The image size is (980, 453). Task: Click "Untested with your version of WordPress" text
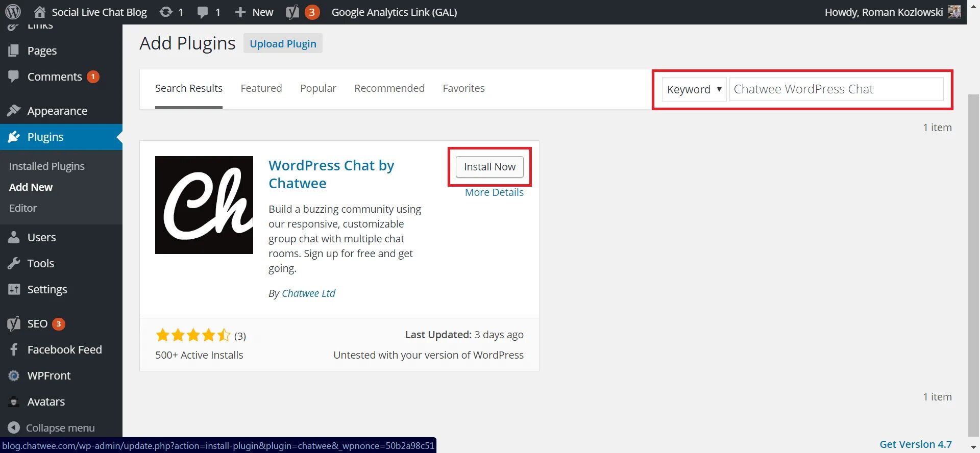(428, 355)
